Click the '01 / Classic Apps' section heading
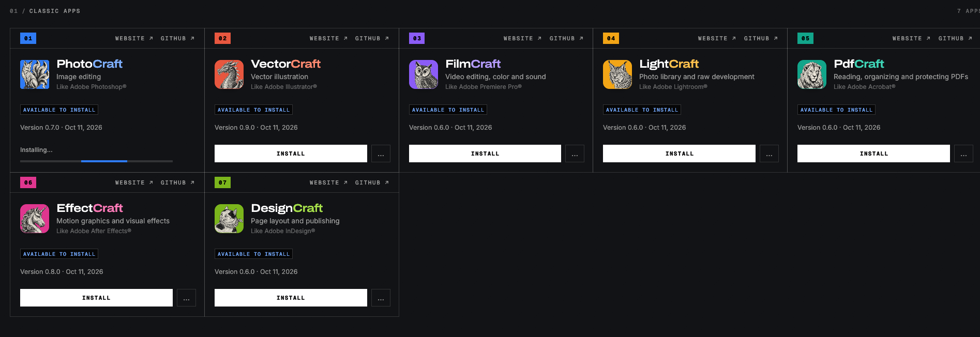 pos(45,11)
